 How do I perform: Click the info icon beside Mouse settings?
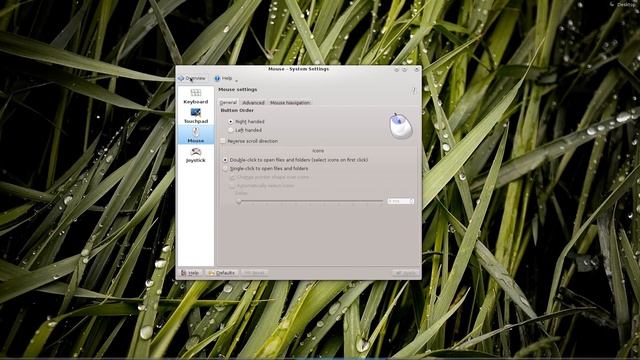coord(414,91)
